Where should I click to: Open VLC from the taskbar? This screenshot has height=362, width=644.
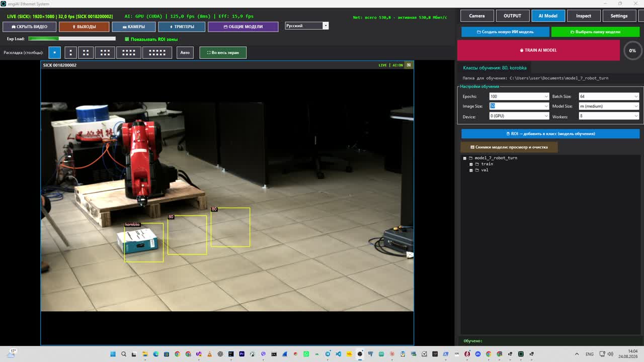pos(210,354)
